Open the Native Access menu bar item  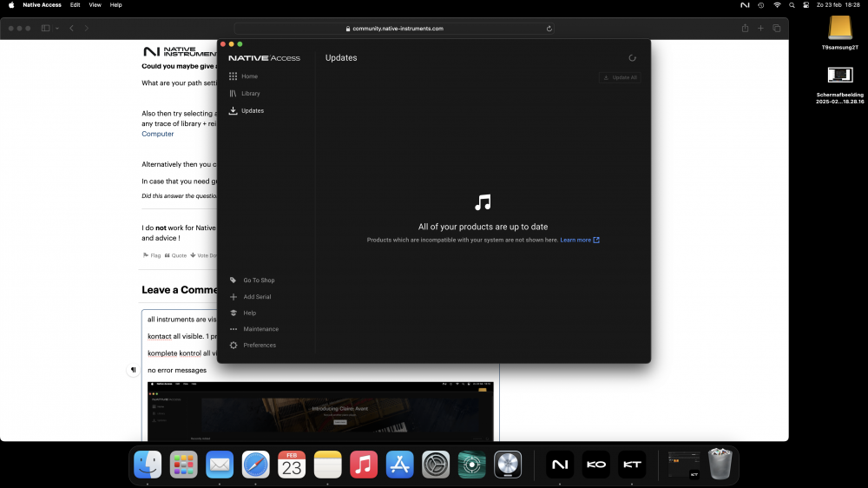click(42, 5)
